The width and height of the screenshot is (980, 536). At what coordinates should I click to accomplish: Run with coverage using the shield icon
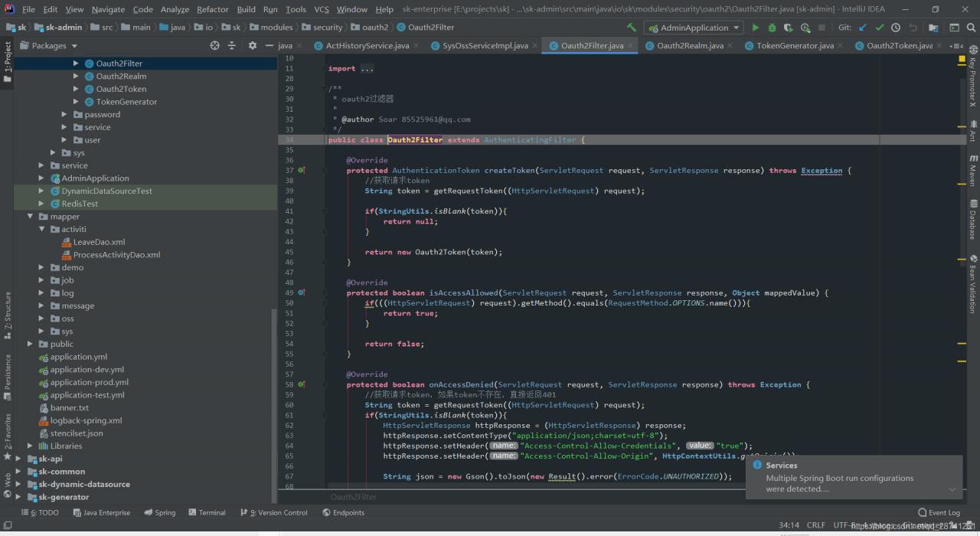tap(789, 28)
